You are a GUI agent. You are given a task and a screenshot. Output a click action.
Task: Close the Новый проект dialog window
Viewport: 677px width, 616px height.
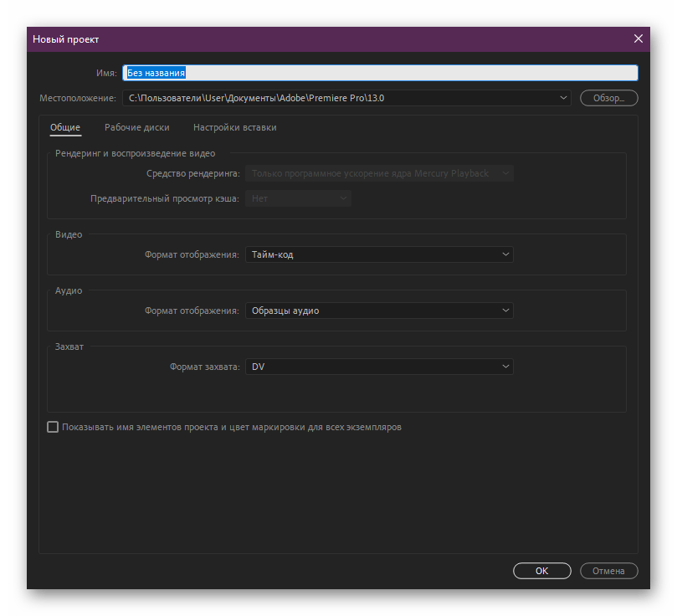pyautogui.click(x=639, y=38)
